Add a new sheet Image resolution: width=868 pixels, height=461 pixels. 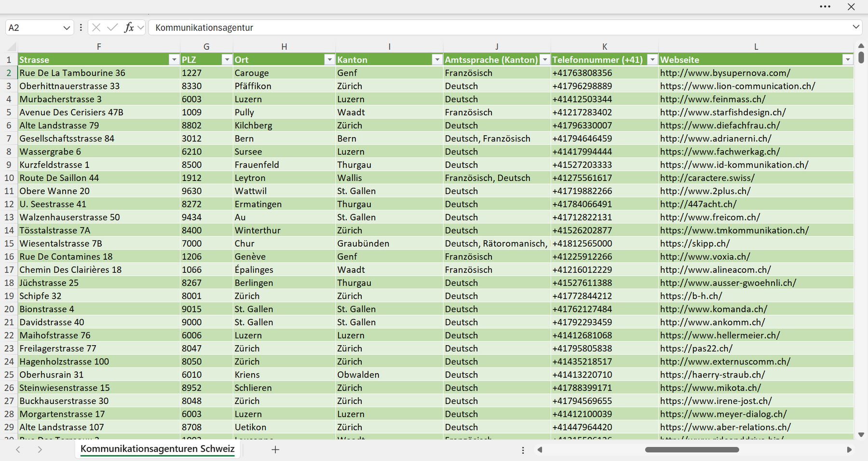point(275,449)
